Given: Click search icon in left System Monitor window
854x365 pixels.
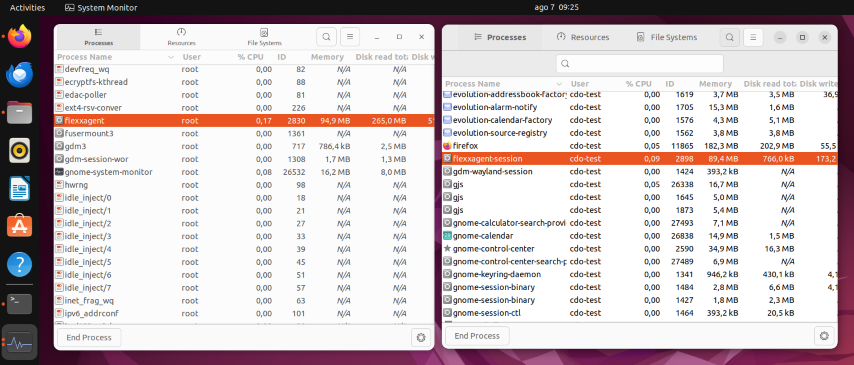Looking at the screenshot, I should pyautogui.click(x=326, y=37).
